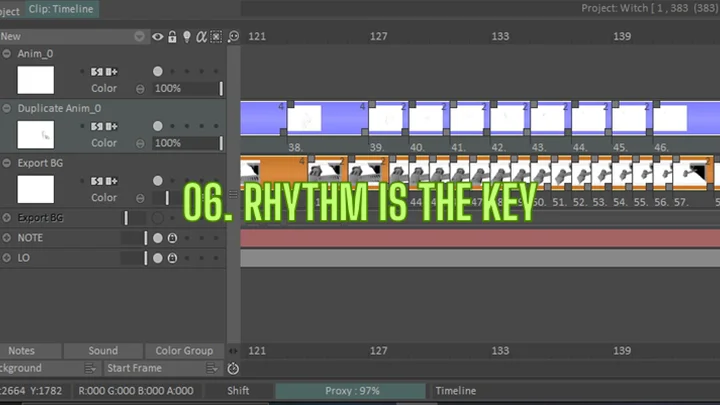Click the light bulb icon in the header

pyautogui.click(x=186, y=37)
